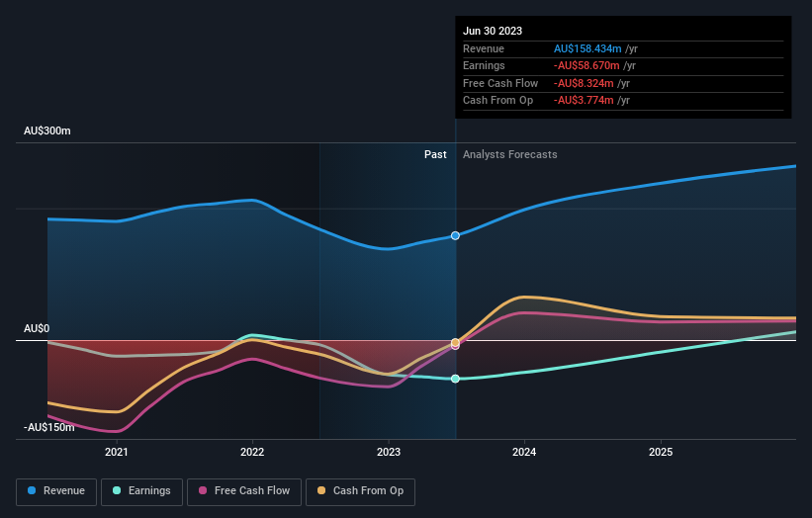Toggle the Earnings legend series
The width and height of the screenshot is (812, 518).
(x=141, y=491)
